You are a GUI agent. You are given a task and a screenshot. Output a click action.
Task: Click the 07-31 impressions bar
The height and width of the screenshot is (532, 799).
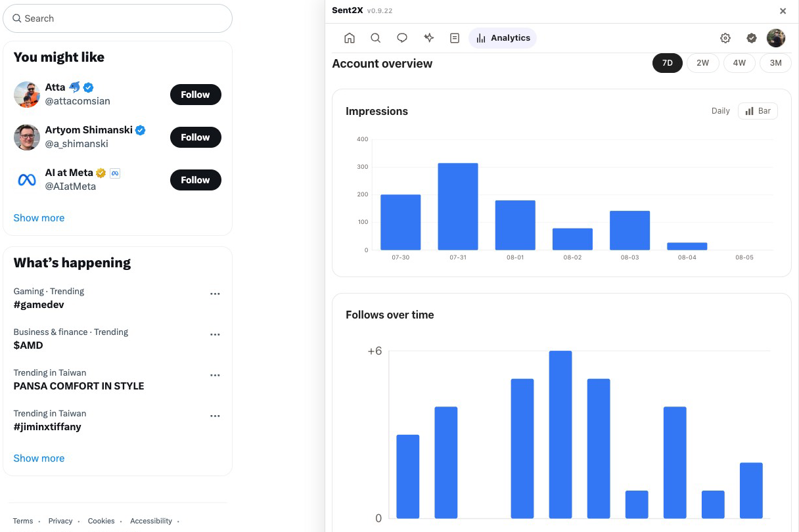point(458,206)
